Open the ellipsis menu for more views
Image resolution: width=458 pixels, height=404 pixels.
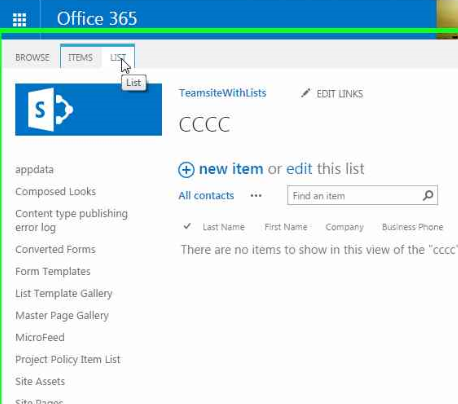click(x=256, y=196)
